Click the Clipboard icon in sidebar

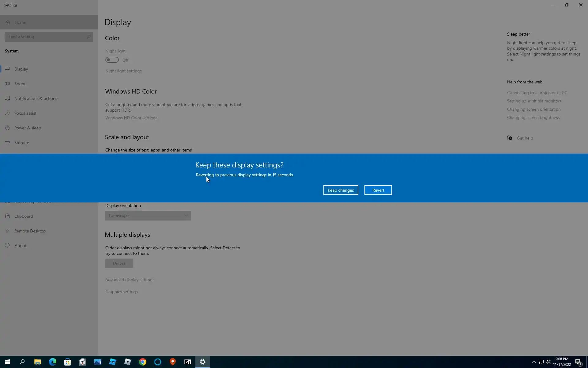pos(7,216)
